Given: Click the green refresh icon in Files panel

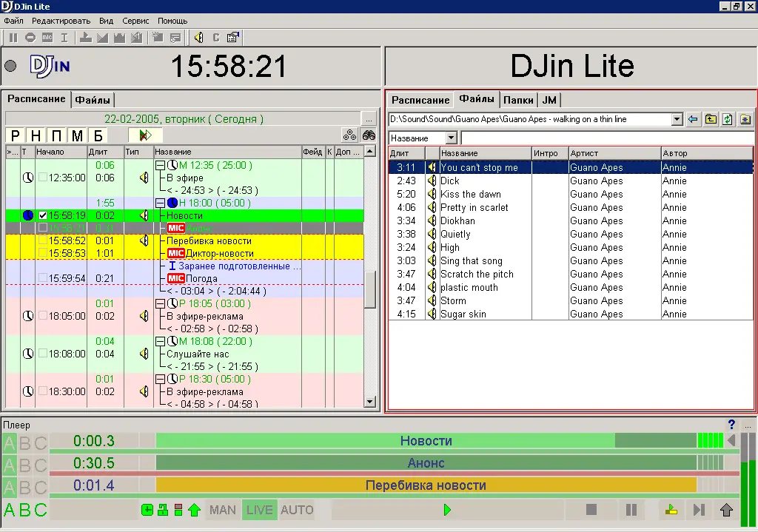Looking at the screenshot, I should pos(728,119).
